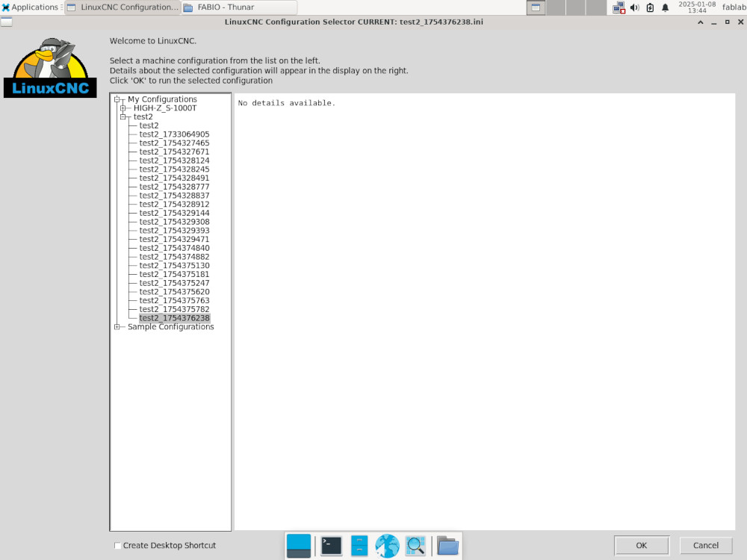
Task: Select test2_1754375130 configuration
Action: click(x=174, y=265)
